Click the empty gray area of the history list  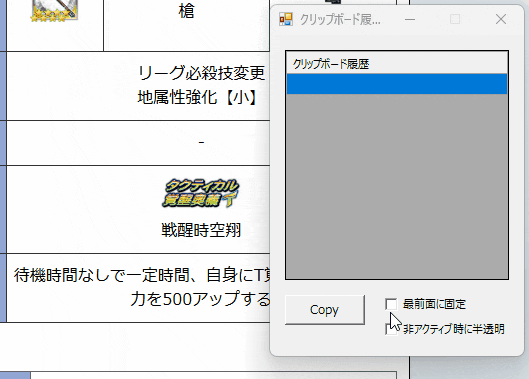[x=397, y=186]
